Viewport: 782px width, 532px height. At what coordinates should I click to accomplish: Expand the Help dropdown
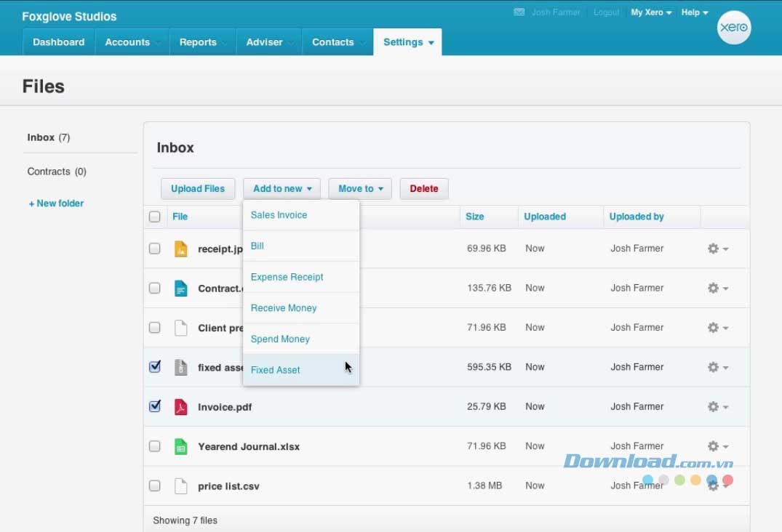point(693,12)
